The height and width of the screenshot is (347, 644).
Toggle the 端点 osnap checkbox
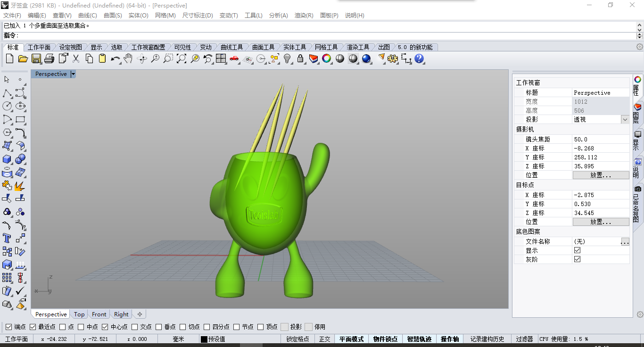pos(8,327)
